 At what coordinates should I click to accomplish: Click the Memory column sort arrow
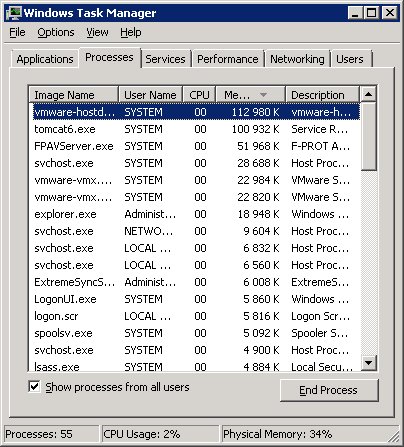pyautogui.click(x=263, y=95)
